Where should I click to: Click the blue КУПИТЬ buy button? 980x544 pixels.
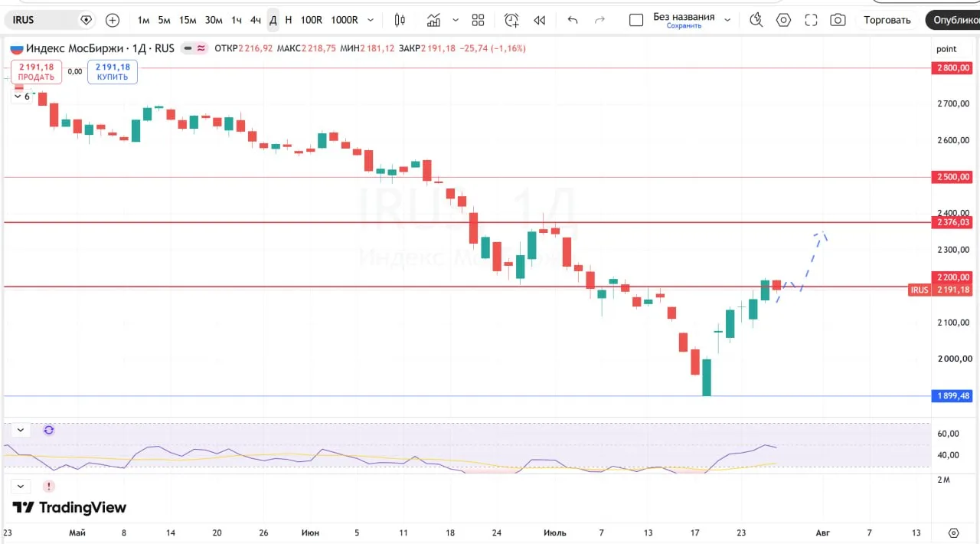113,72
